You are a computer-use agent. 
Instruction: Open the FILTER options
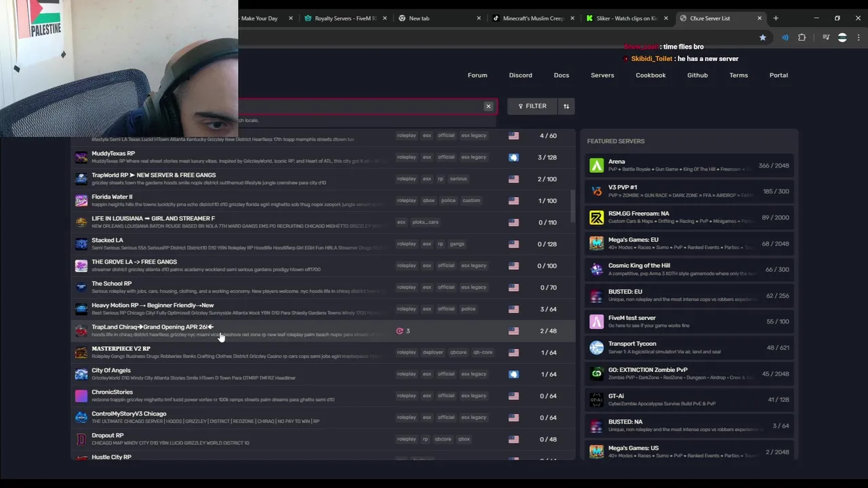click(532, 106)
